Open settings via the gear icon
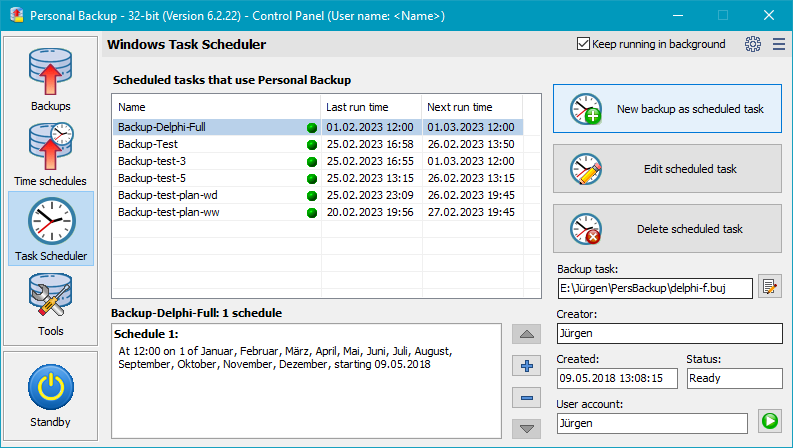The width and height of the screenshot is (793, 448). pyautogui.click(x=753, y=44)
